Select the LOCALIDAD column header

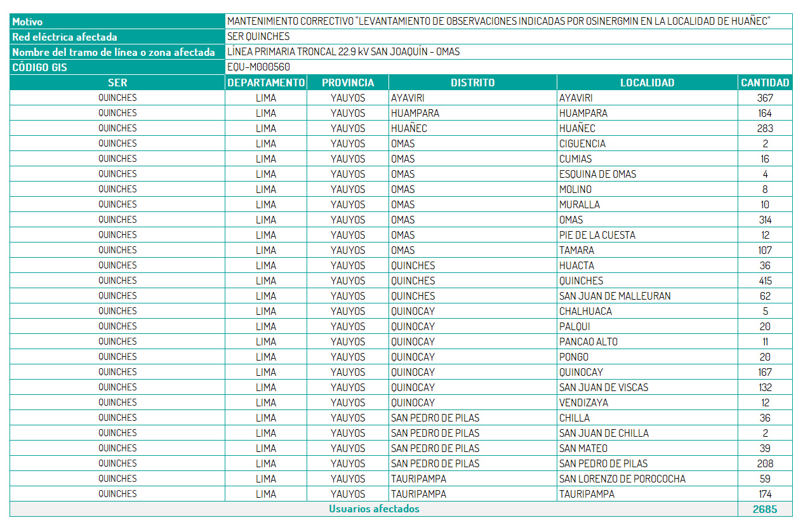pos(647,83)
